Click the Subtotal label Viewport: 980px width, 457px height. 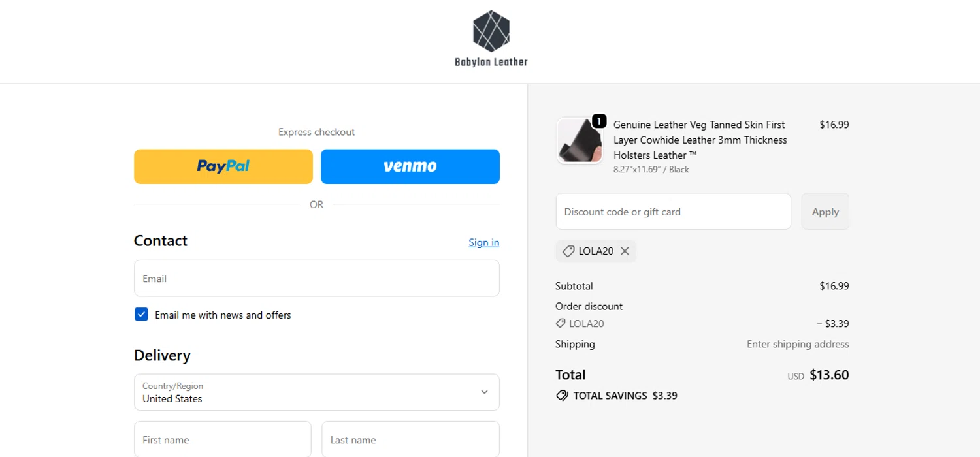pos(574,286)
